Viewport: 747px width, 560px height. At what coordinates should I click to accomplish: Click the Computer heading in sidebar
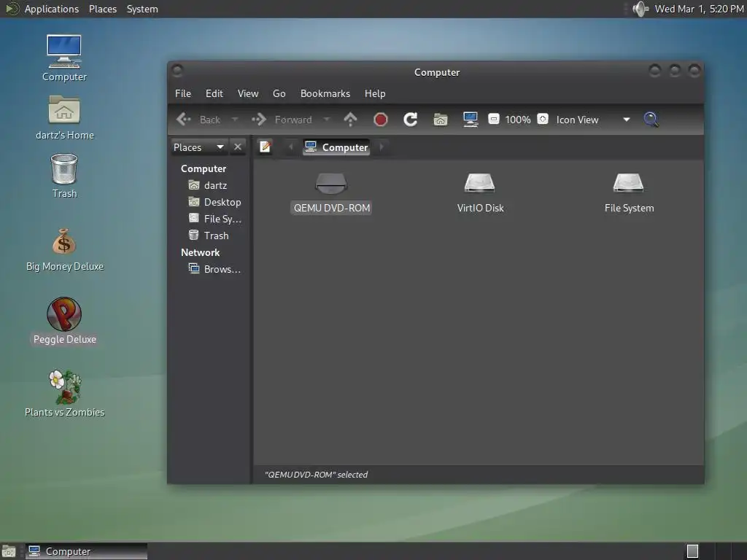[x=204, y=168]
